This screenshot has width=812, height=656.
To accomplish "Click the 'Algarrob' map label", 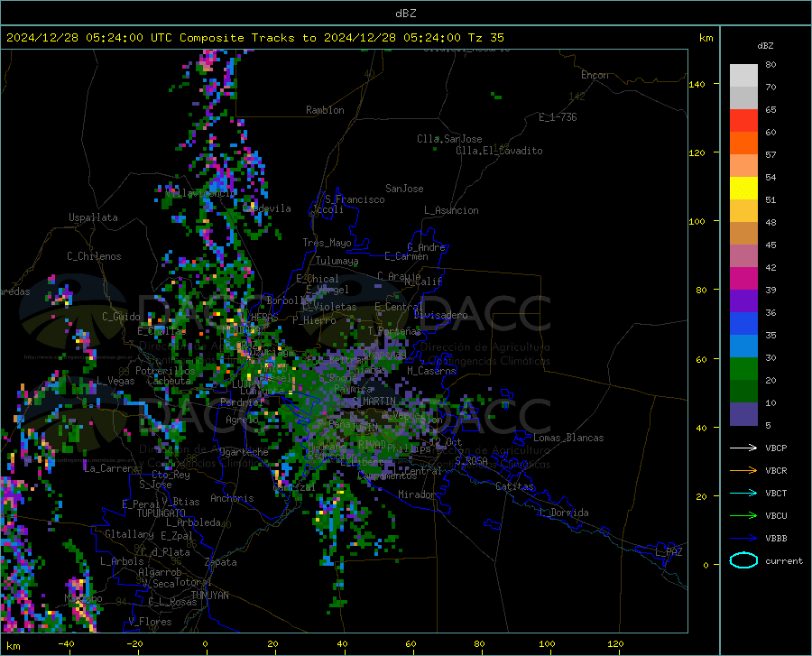I will point(160,572).
